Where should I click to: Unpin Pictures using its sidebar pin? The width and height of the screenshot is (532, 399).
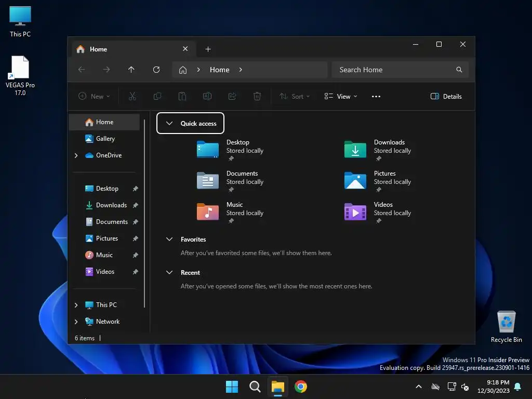[136, 238]
